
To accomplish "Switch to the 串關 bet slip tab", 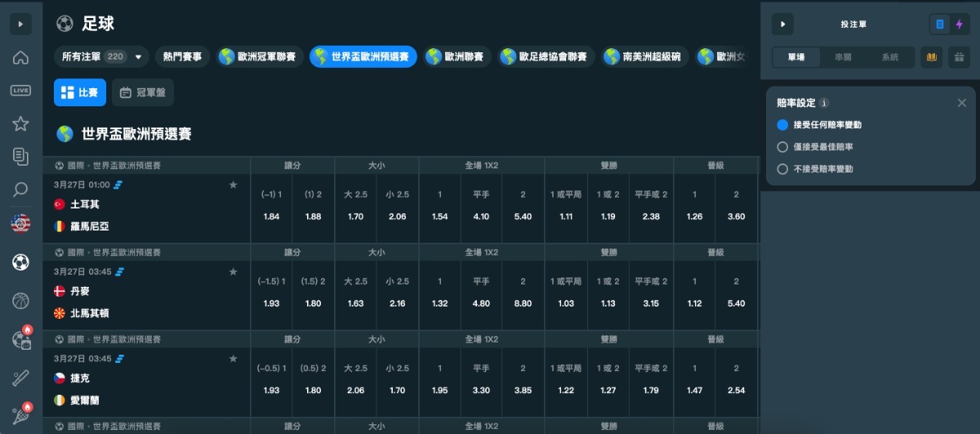I will click(844, 57).
